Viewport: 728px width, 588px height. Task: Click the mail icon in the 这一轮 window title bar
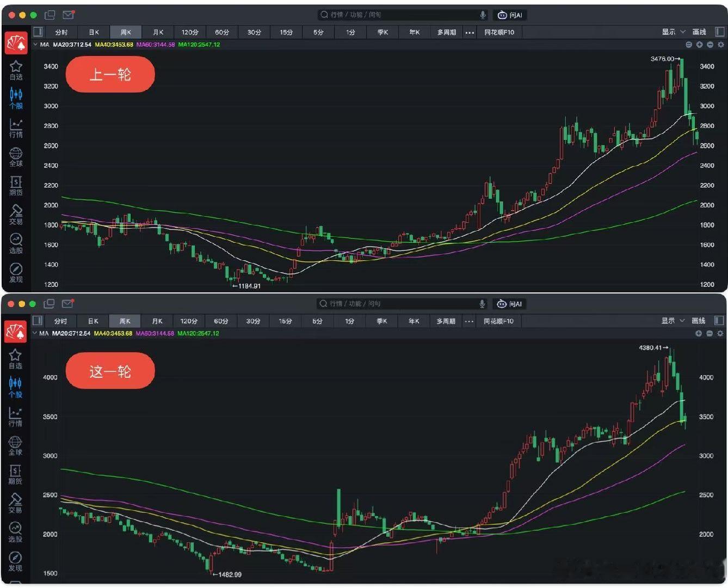(x=67, y=303)
